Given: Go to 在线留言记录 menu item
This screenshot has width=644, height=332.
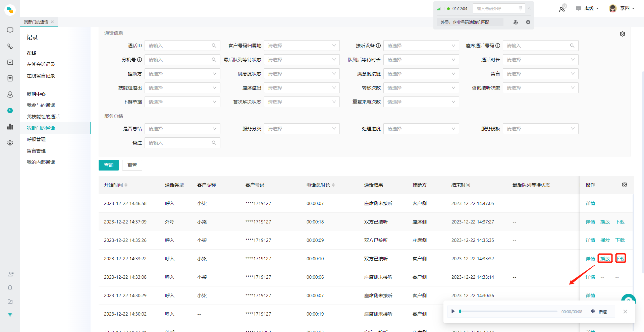Looking at the screenshot, I should 41,76.
